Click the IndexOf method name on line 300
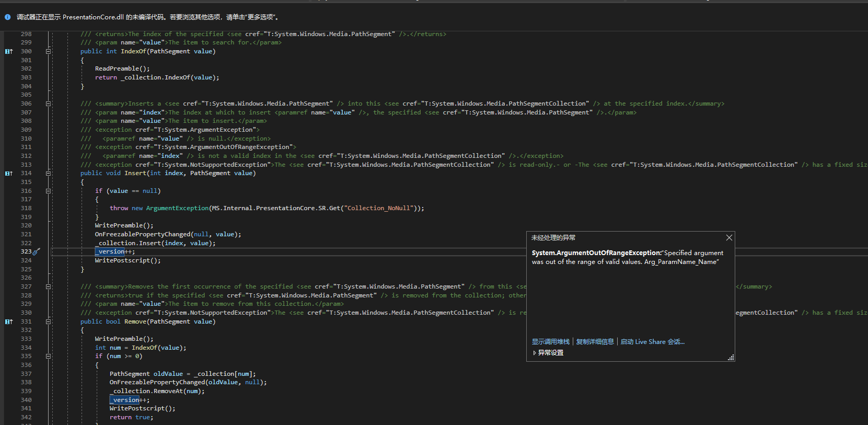Viewport: 868px width, 425px height. pyautogui.click(x=133, y=51)
